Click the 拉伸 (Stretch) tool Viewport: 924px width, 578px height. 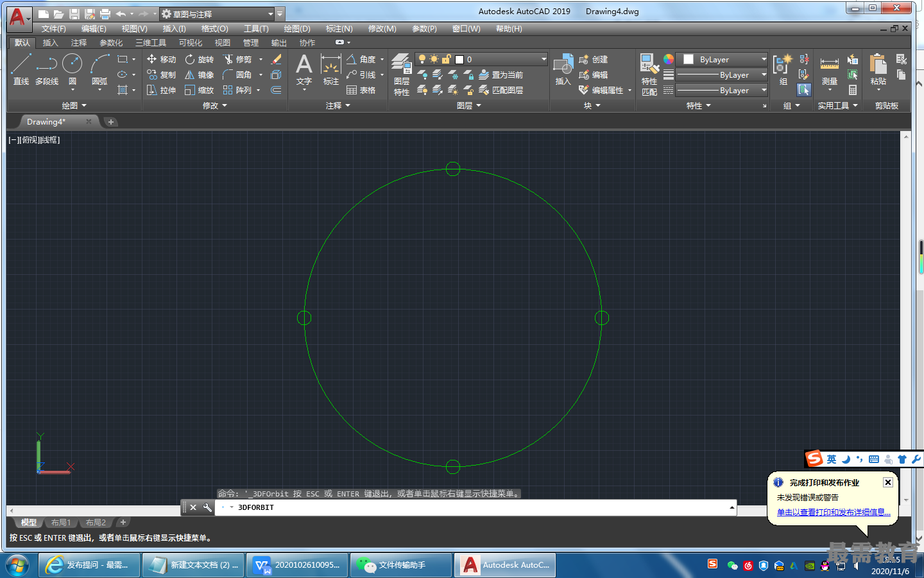161,90
